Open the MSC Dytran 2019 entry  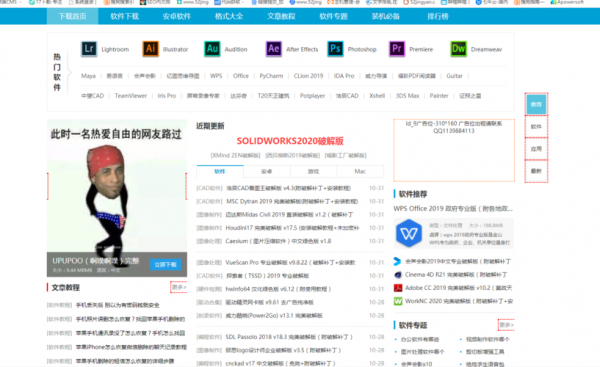[292, 201]
